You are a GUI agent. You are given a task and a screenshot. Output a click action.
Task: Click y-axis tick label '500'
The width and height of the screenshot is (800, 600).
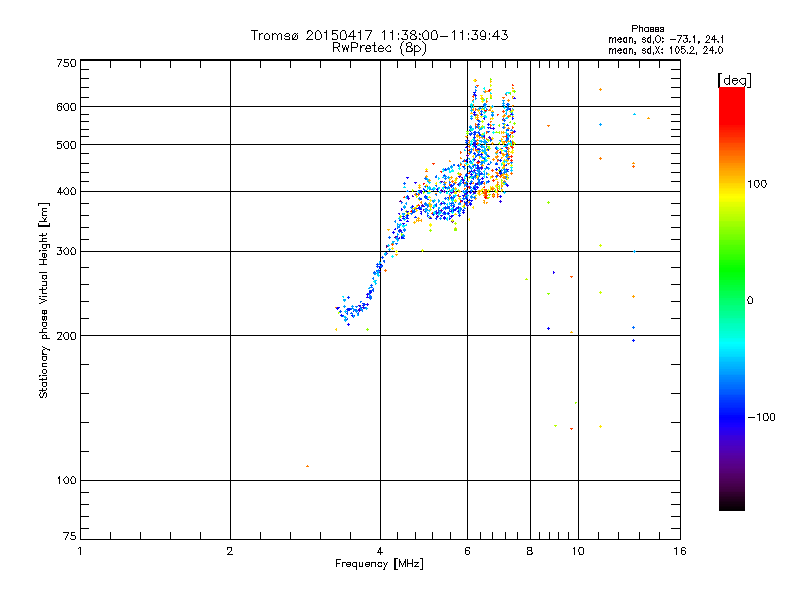coord(66,145)
